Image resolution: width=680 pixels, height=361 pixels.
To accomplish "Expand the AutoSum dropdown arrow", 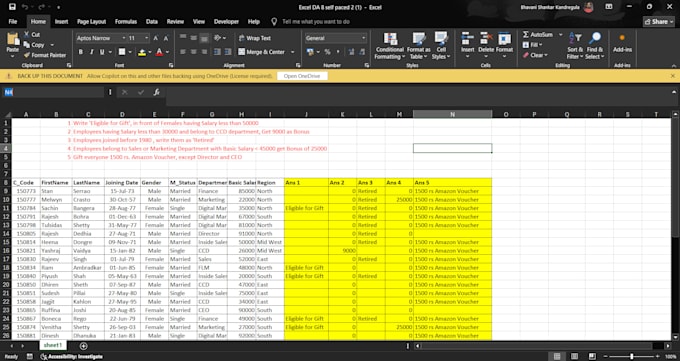I will (x=560, y=34).
